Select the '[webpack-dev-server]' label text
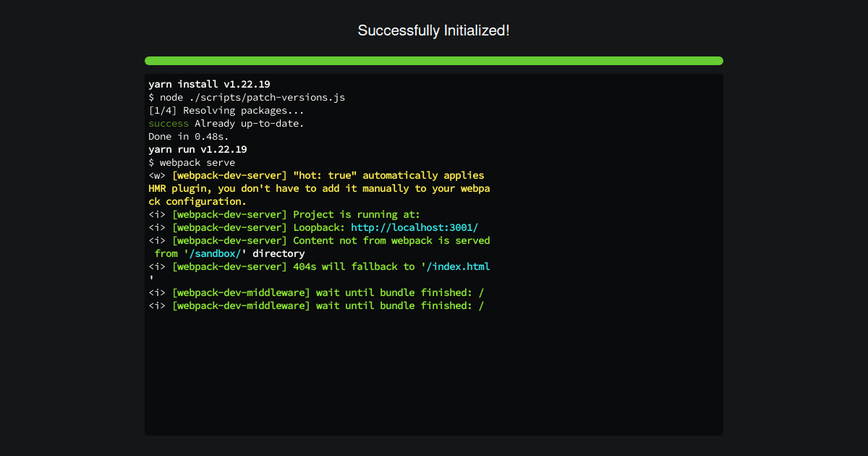 pos(229,214)
